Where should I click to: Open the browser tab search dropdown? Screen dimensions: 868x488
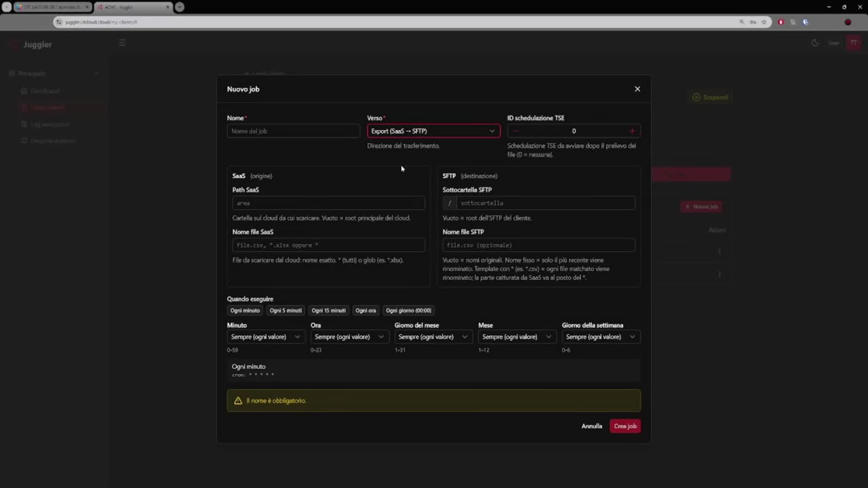7,7
